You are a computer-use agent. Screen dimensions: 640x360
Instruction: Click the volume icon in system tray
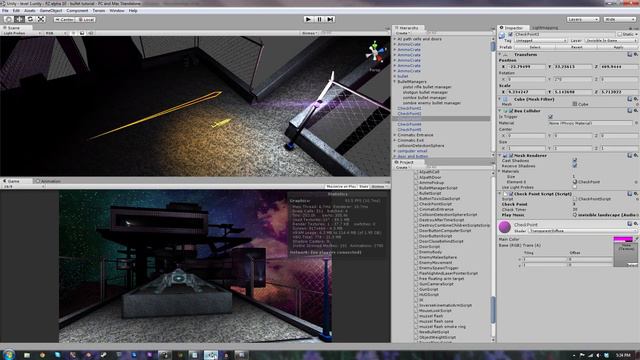pos(598,355)
